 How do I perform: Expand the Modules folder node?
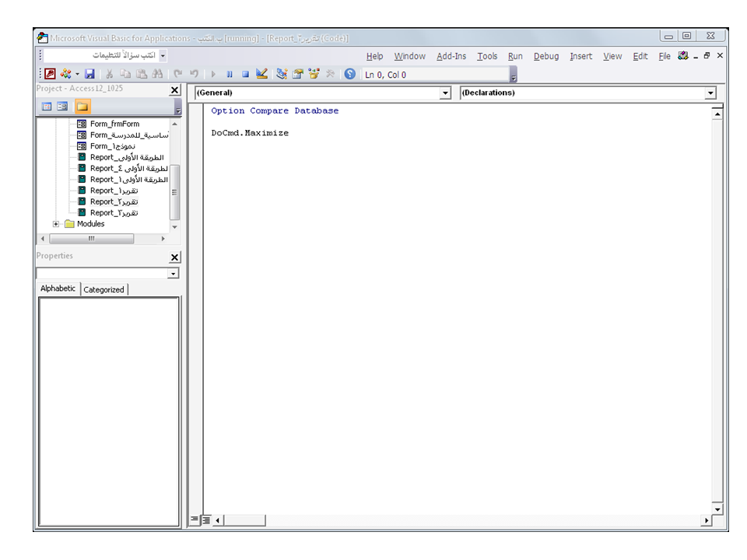click(x=56, y=224)
